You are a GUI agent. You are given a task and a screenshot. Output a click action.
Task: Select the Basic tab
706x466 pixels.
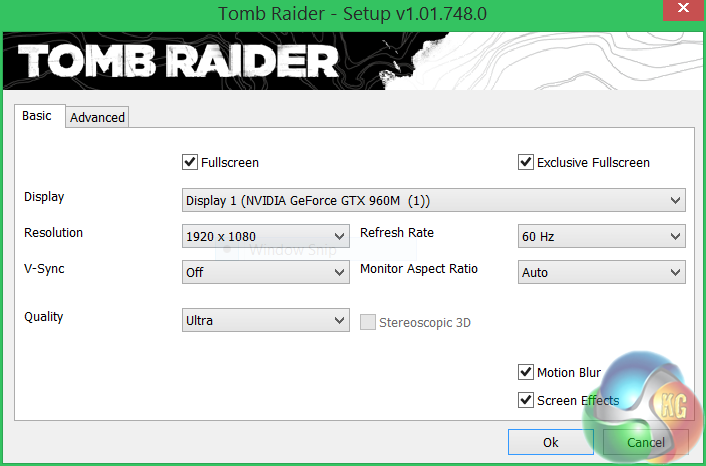click(x=40, y=116)
